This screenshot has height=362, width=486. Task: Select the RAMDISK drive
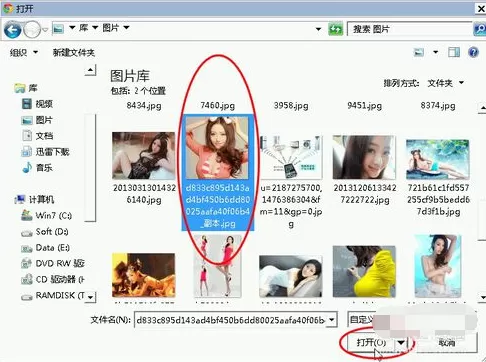pos(52,295)
